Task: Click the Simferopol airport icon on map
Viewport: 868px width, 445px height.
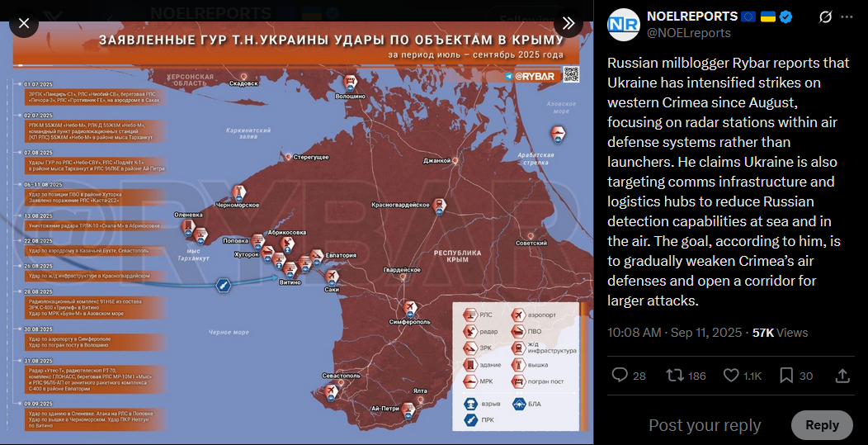Action: (410, 308)
